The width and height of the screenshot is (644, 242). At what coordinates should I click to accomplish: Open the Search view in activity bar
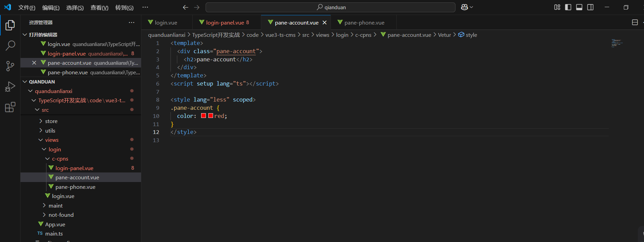[x=10, y=45]
